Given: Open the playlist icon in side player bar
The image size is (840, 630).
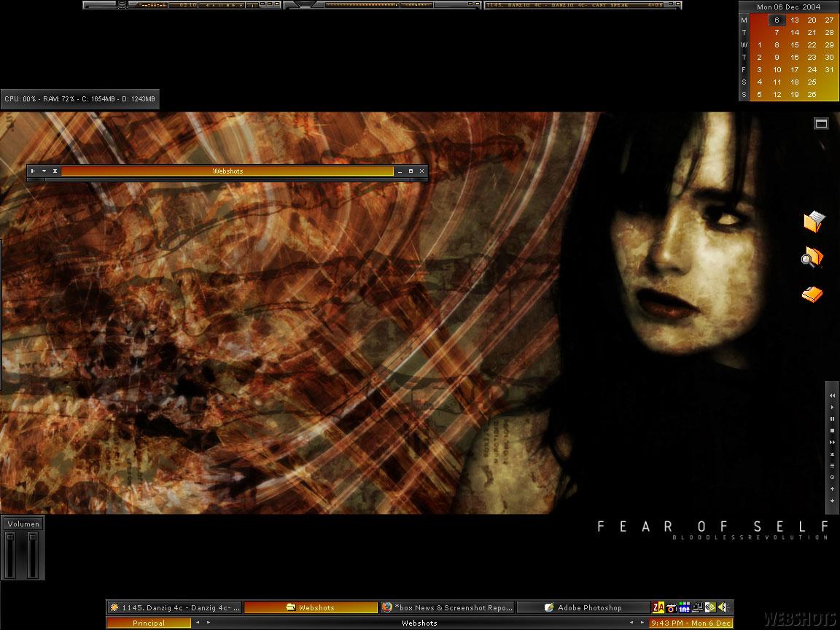Looking at the screenshot, I should (832, 465).
